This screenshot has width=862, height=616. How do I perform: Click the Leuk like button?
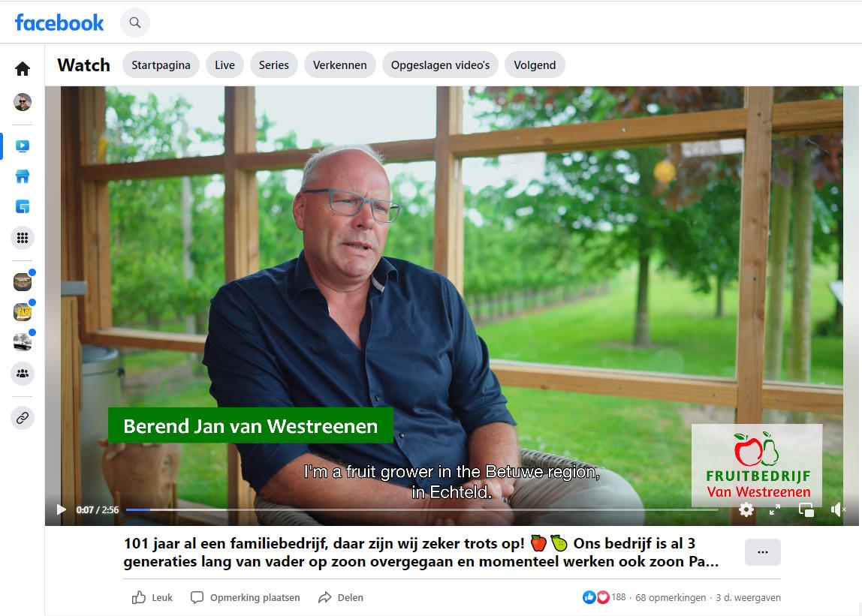point(152,597)
